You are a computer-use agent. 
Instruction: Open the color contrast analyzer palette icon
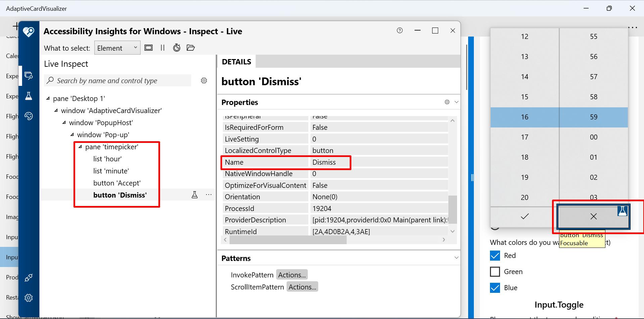pyautogui.click(x=29, y=116)
